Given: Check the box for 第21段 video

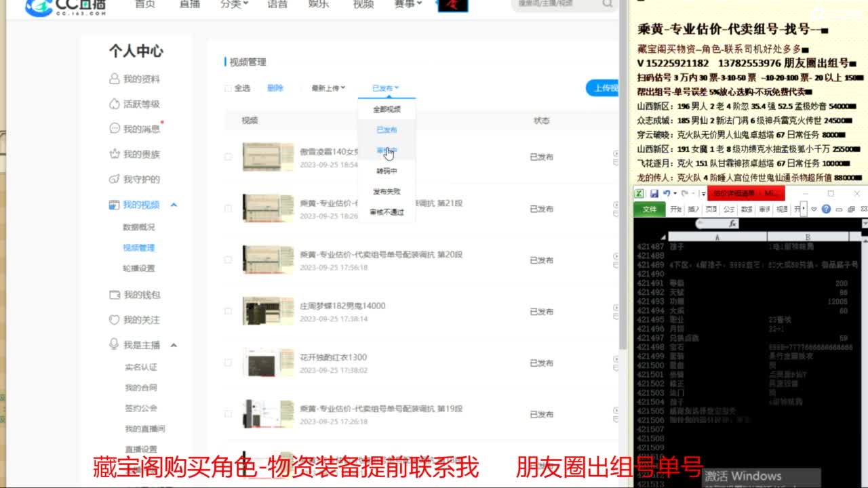Looking at the screenshot, I should point(228,208).
